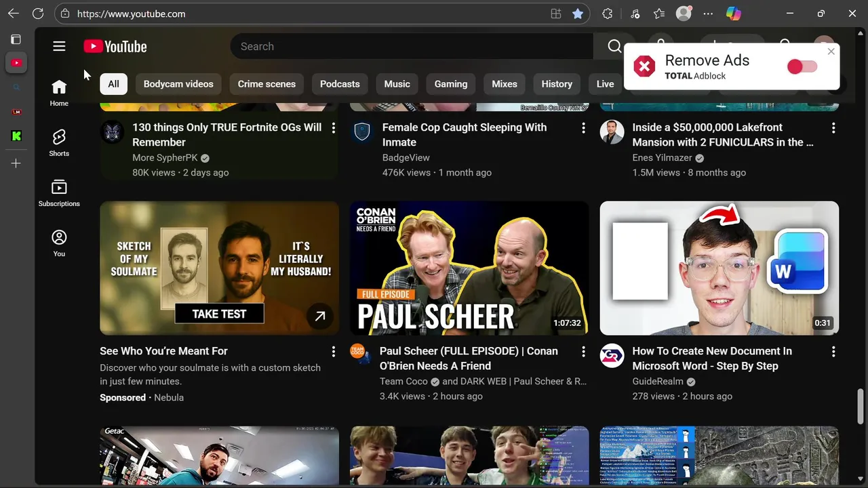Play the Microsoft Word tutorial thumbnail
The width and height of the screenshot is (868, 488).
(x=719, y=268)
